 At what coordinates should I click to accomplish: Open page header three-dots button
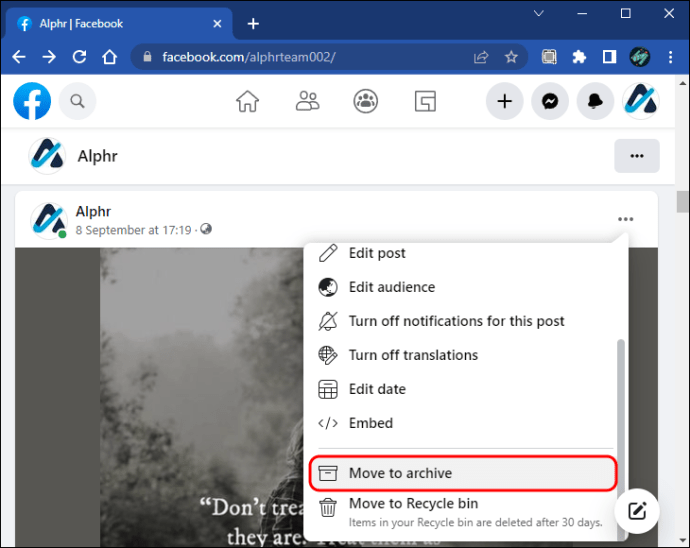coord(637,156)
